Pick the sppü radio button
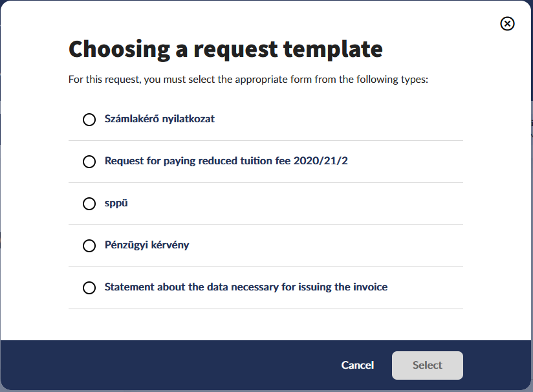The width and height of the screenshot is (533, 392). click(89, 204)
